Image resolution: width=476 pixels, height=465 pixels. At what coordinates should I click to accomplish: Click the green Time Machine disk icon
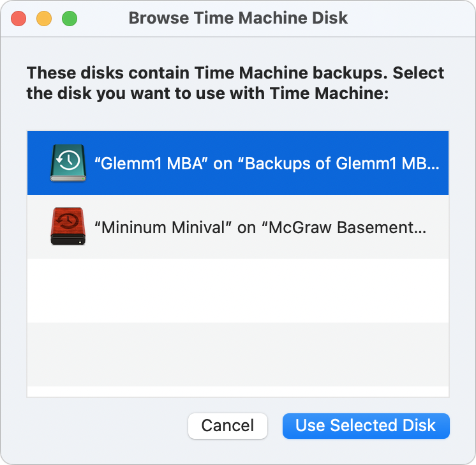tap(68, 163)
